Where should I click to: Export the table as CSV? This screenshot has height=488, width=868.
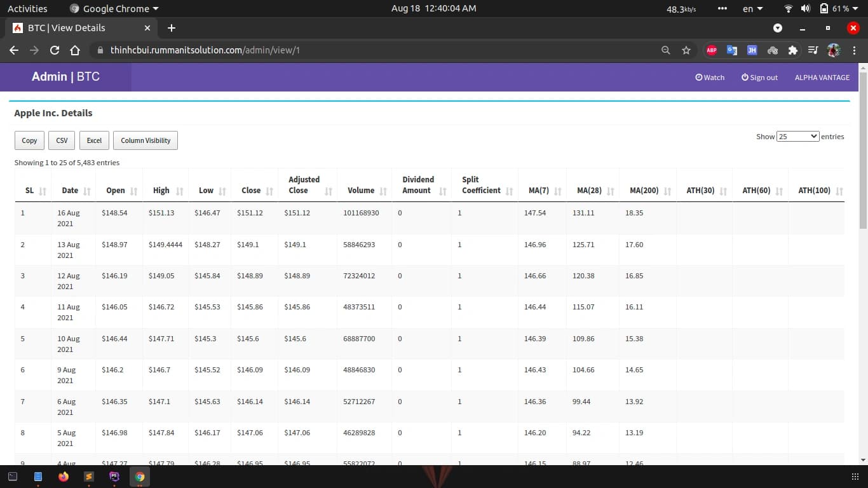pos(62,140)
